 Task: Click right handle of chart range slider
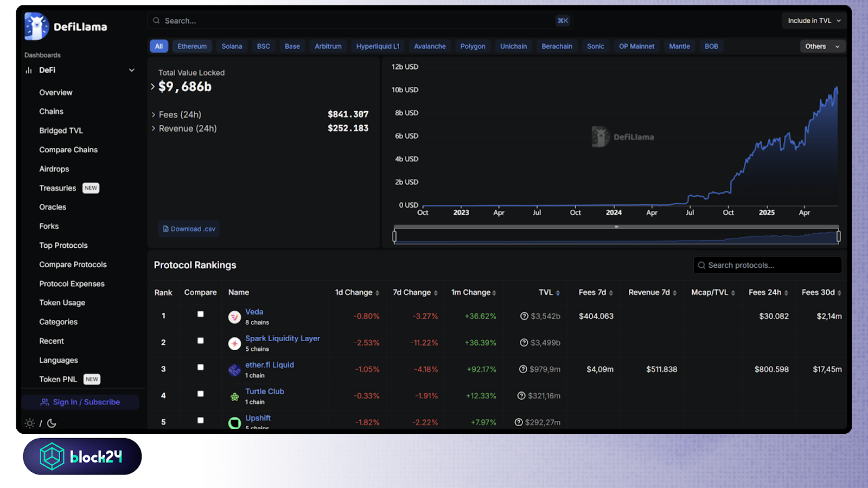(838, 236)
